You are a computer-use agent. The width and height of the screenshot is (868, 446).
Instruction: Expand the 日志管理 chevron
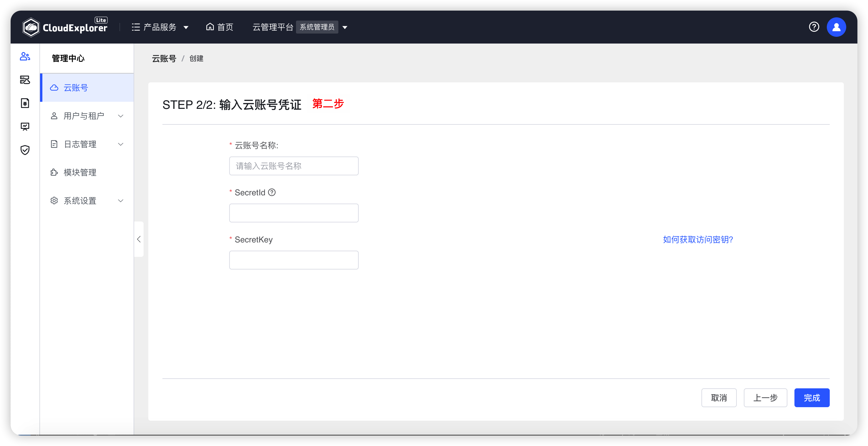coord(121,144)
